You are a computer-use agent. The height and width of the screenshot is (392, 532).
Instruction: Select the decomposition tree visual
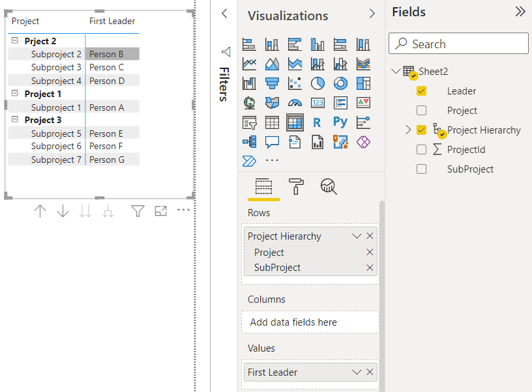click(249, 142)
